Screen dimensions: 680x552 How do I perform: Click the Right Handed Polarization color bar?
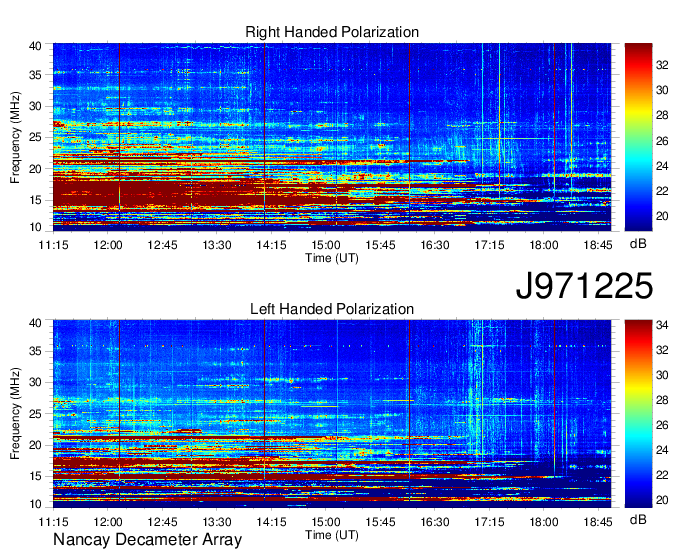pos(638,137)
